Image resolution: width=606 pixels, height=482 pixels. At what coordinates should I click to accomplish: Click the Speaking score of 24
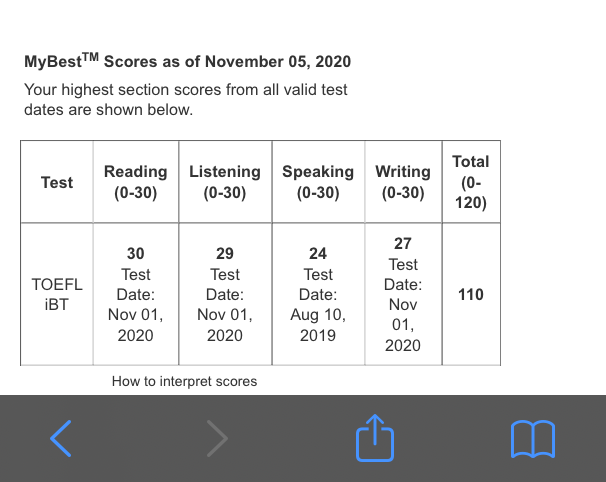[x=318, y=254]
